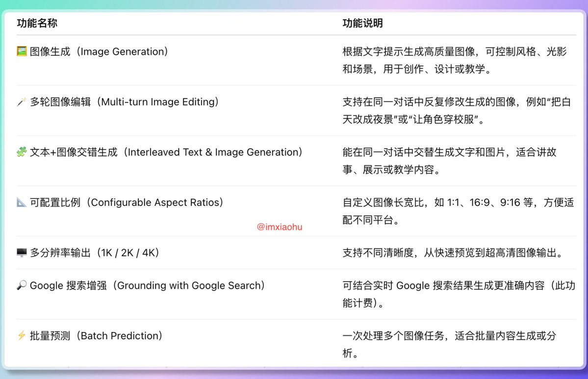Select the 图像生成 (Image Generation) cell text
The image size is (588, 379).
99,51
